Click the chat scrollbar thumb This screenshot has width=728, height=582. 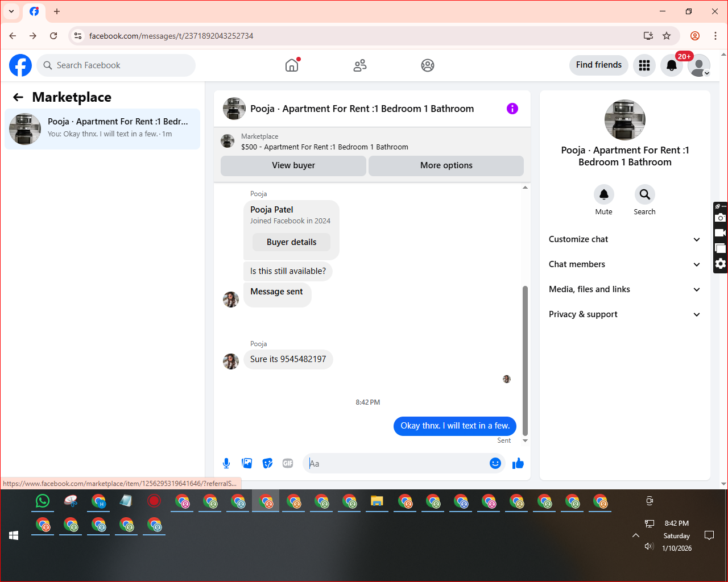point(525,361)
